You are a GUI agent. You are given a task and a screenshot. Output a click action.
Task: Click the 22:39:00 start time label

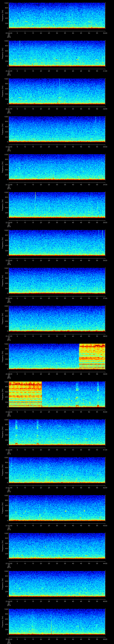point(9,412)
